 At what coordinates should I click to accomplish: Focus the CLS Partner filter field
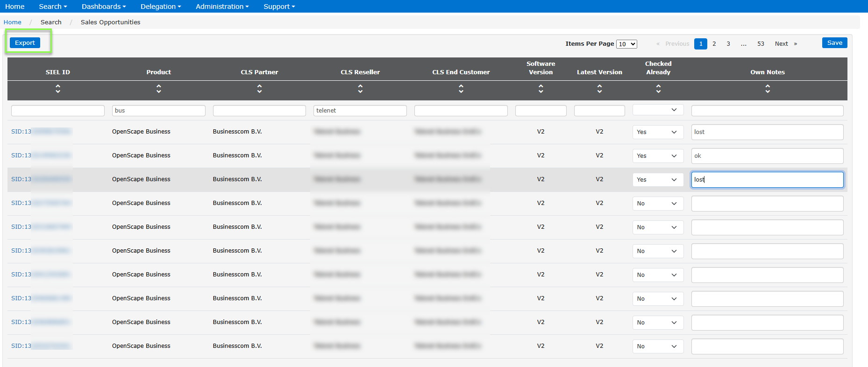259,111
